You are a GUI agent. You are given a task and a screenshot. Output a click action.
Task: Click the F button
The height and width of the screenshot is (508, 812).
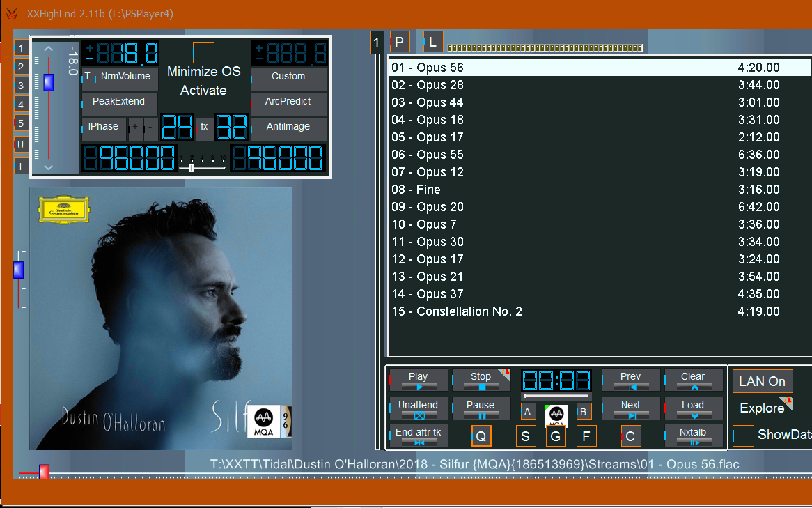[586, 436]
